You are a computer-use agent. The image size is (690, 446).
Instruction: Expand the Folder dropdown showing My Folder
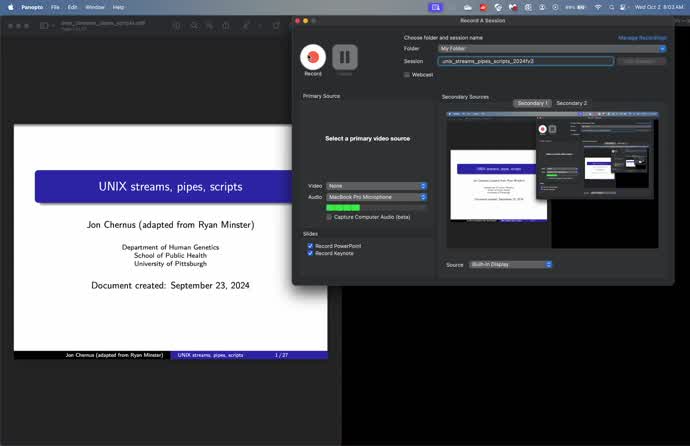[551, 48]
